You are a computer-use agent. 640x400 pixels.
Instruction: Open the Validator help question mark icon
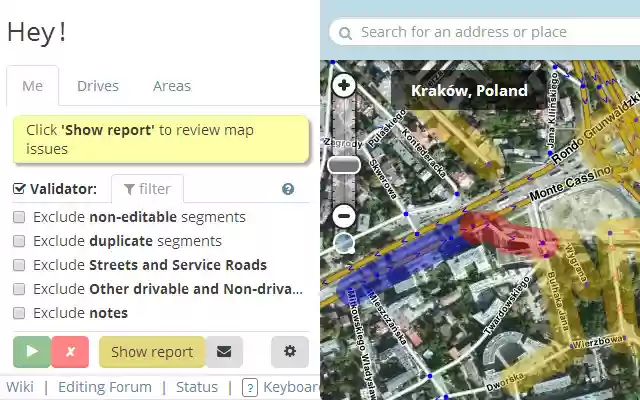tap(288, 189)
